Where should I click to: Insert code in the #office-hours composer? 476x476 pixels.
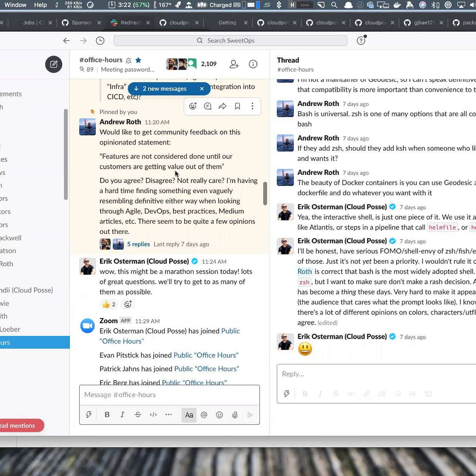pos(153,415)
